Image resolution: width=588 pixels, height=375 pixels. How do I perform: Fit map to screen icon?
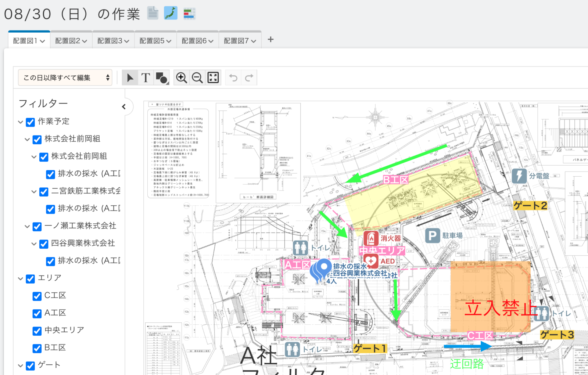click(213, 78)
